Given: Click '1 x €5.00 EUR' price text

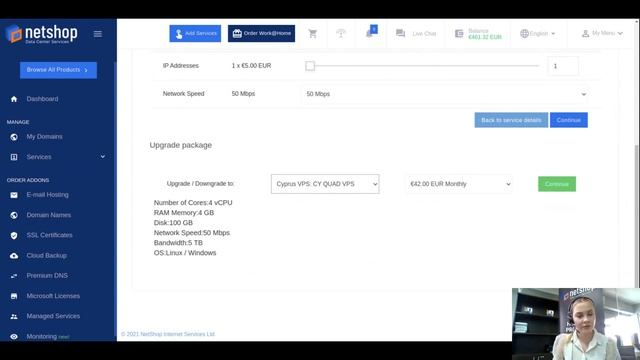Looking at the screenshot, I should (251, 66).
